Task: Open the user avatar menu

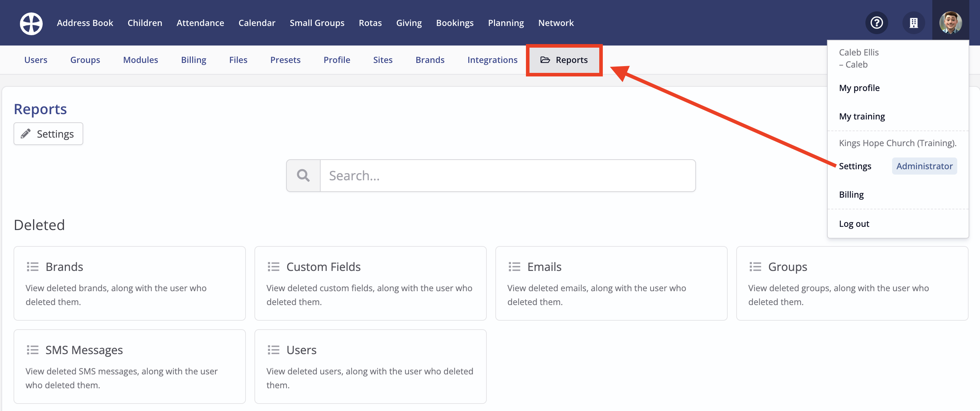Action: (x=950, y=23)
